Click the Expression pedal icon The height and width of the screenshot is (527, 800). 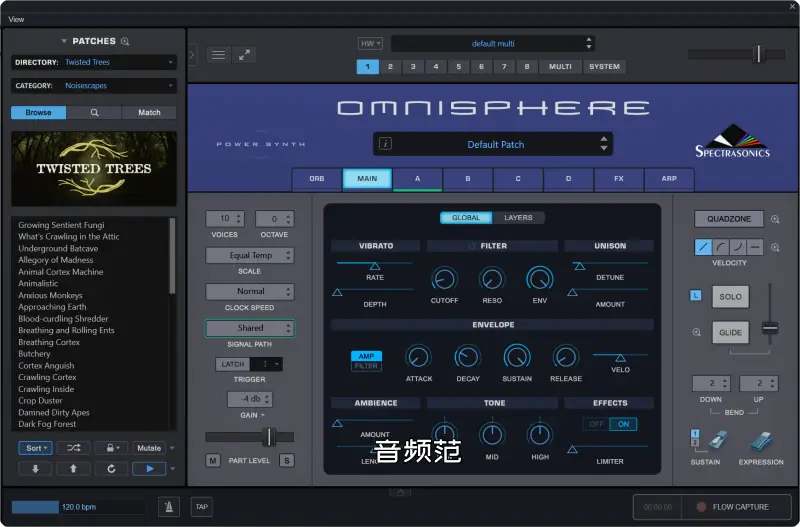760,441
